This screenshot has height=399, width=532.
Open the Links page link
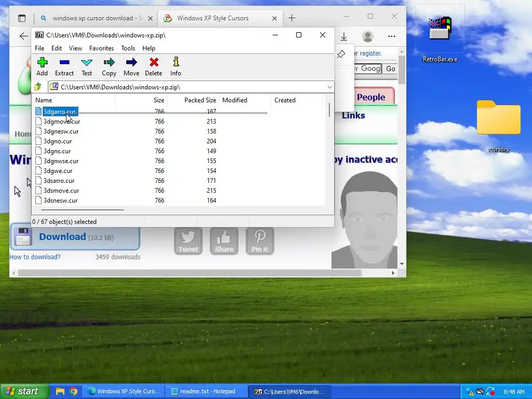pyautogui.click(x=353, y=115)
